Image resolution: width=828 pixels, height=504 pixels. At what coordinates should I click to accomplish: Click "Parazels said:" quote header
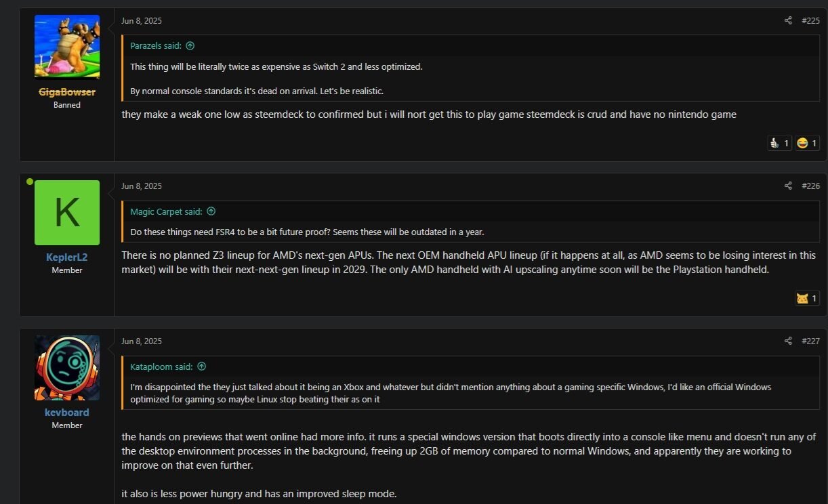pos(156,46)
